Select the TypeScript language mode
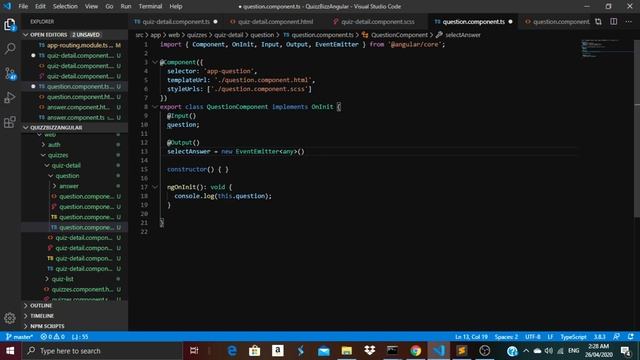Screen dimensions: 640x360 point(573,337)
